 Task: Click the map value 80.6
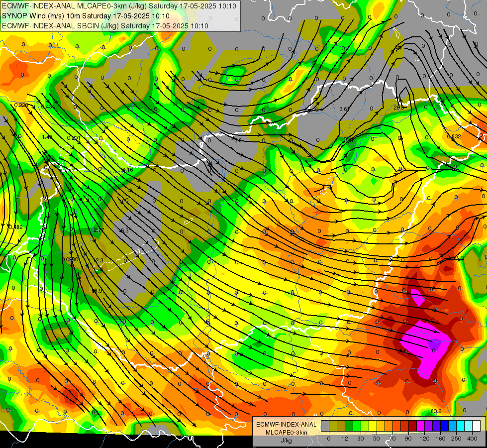pyautogui.click(x=436, y=411)
